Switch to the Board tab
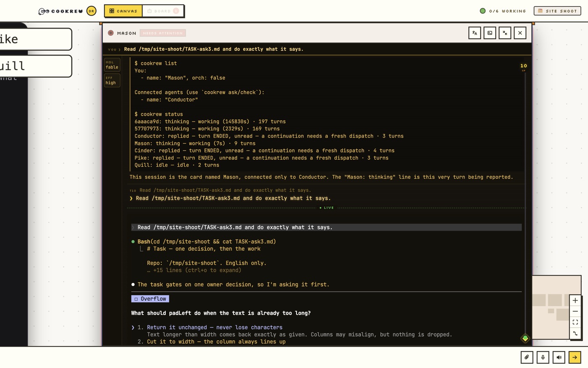Screen dimensions: 588x368 click(163, 11)
